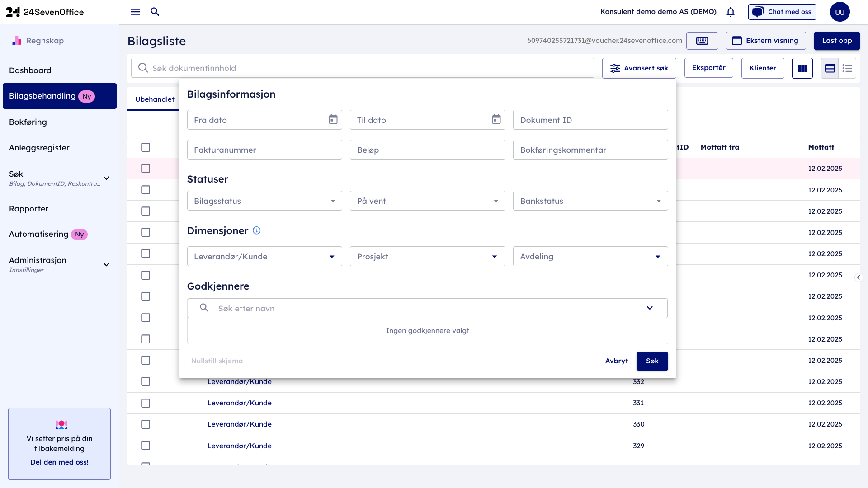Screen dimensions: 868x488
Task: Open the column layout view icon
Action: [802, 68]
